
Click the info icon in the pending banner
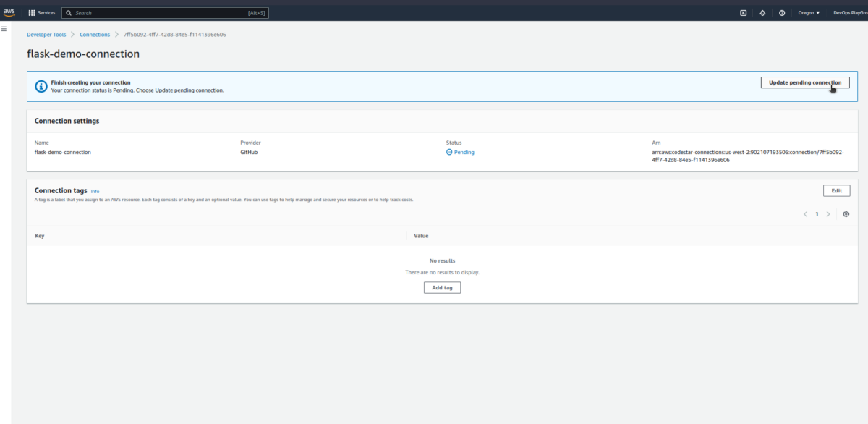pyautogui.click(x=41, y=86)
